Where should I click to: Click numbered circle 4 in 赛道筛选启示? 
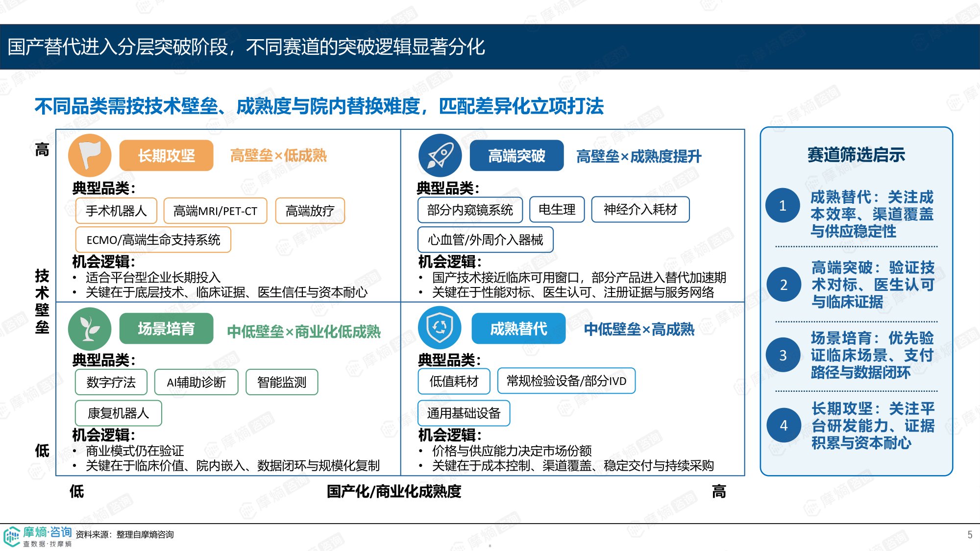click(x=784, y=425)
